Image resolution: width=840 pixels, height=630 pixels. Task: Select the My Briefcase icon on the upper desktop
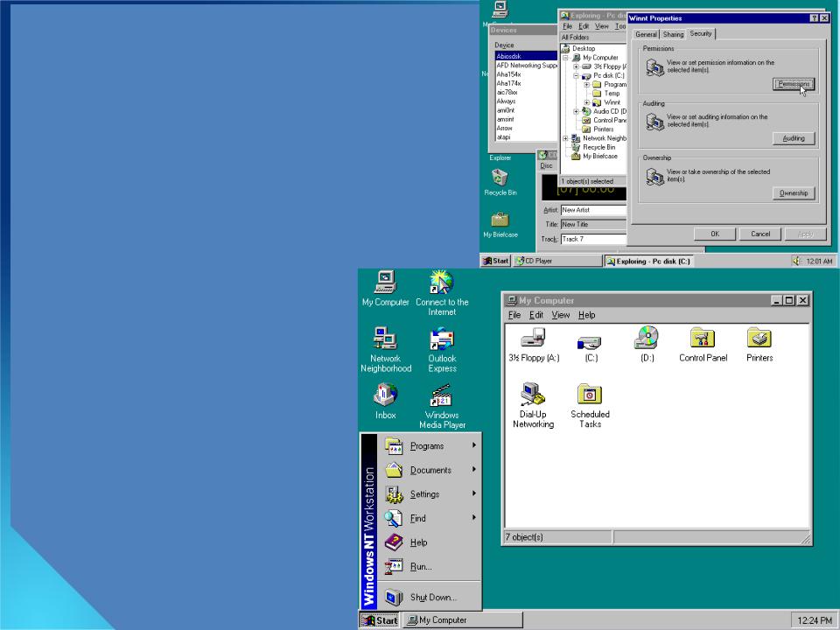500,225
